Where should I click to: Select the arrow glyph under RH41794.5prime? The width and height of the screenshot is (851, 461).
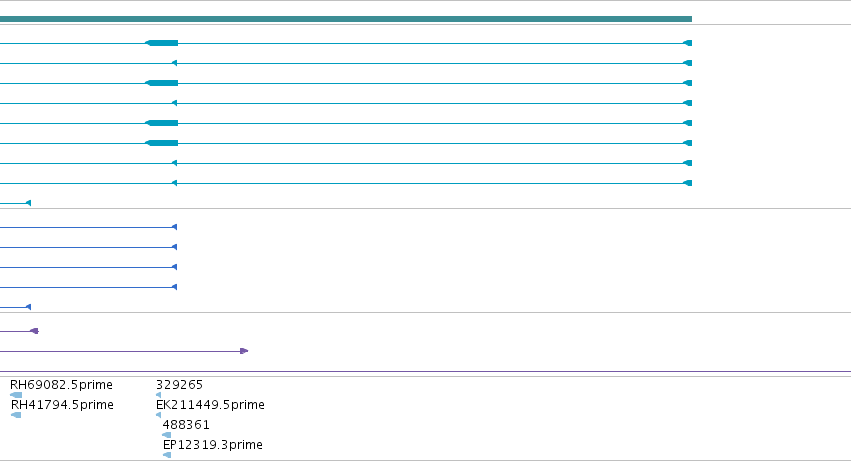point(16,415)
